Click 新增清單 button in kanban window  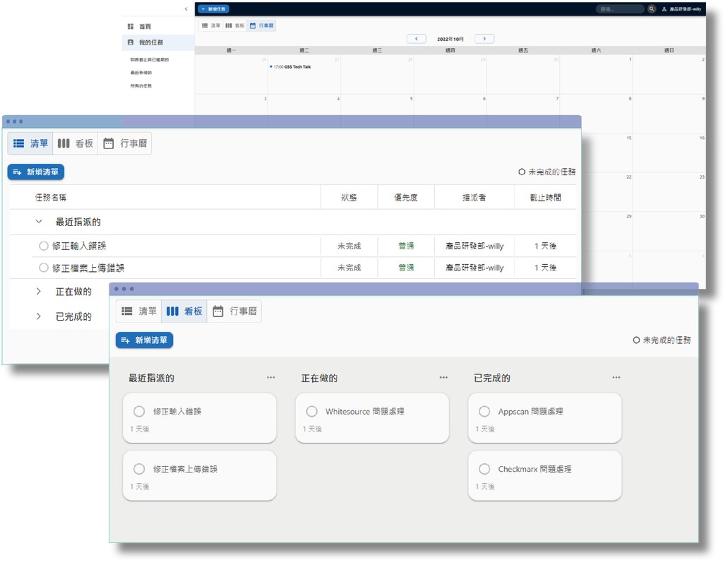144,340
